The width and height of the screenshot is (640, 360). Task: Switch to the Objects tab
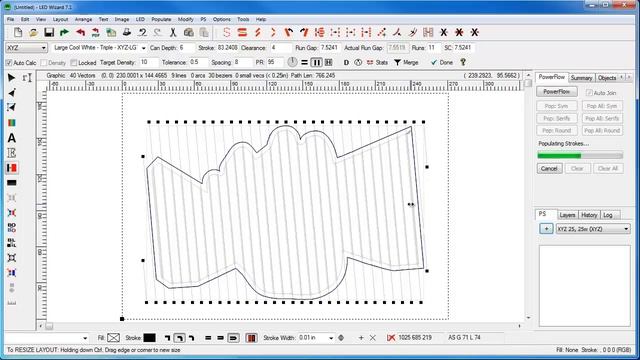pos(607,78)
